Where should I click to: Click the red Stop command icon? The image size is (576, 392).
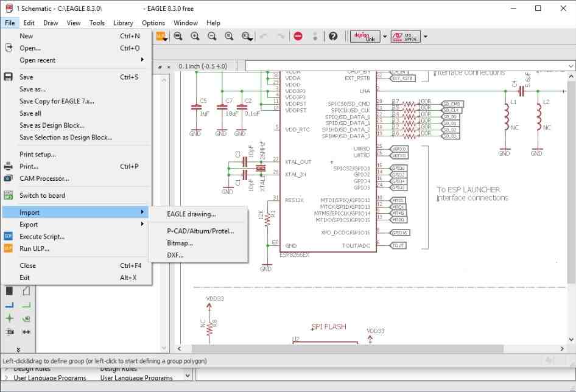point(298,36)
